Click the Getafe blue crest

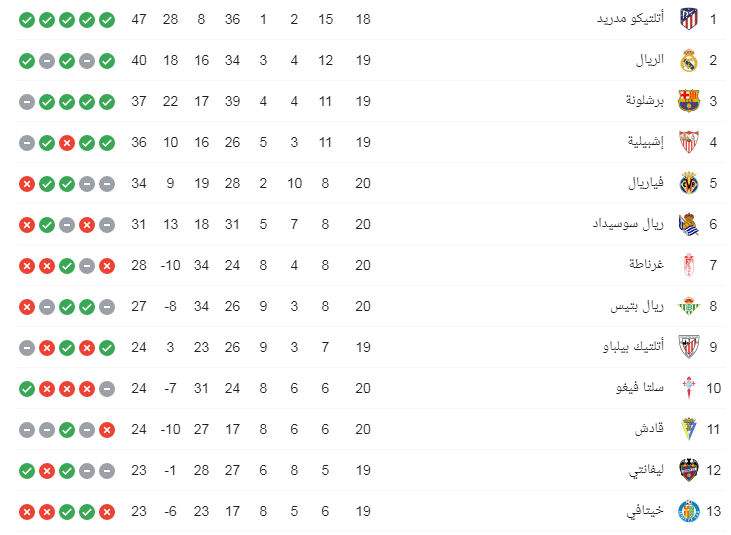point(689,511)
